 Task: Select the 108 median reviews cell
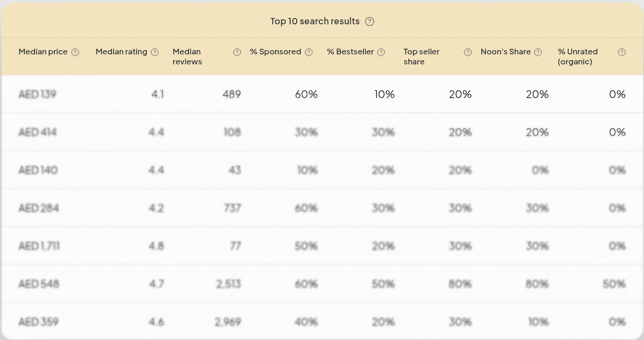232,132
